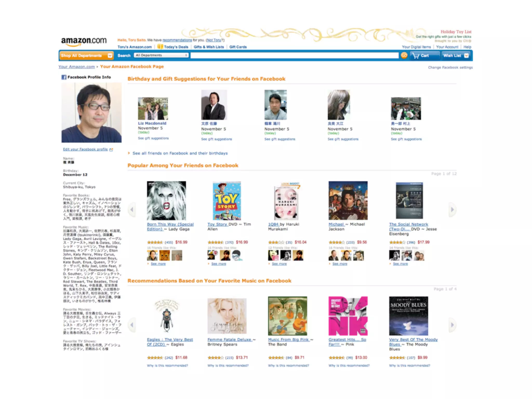Click the orange Go search button
This screenshot has width=532, height=399.
404,55
